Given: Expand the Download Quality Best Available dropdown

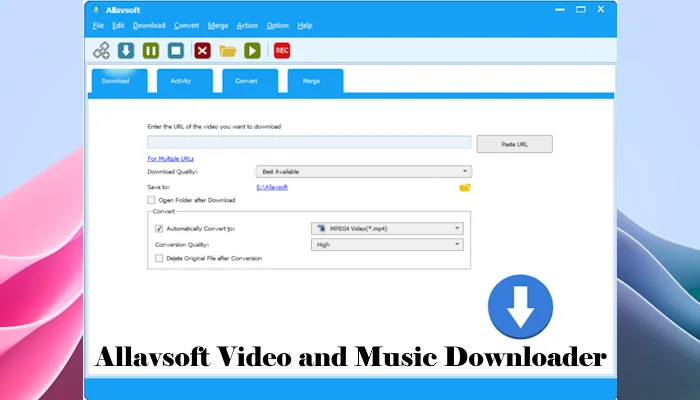Looking at the screenshot, I should (363, 171).
